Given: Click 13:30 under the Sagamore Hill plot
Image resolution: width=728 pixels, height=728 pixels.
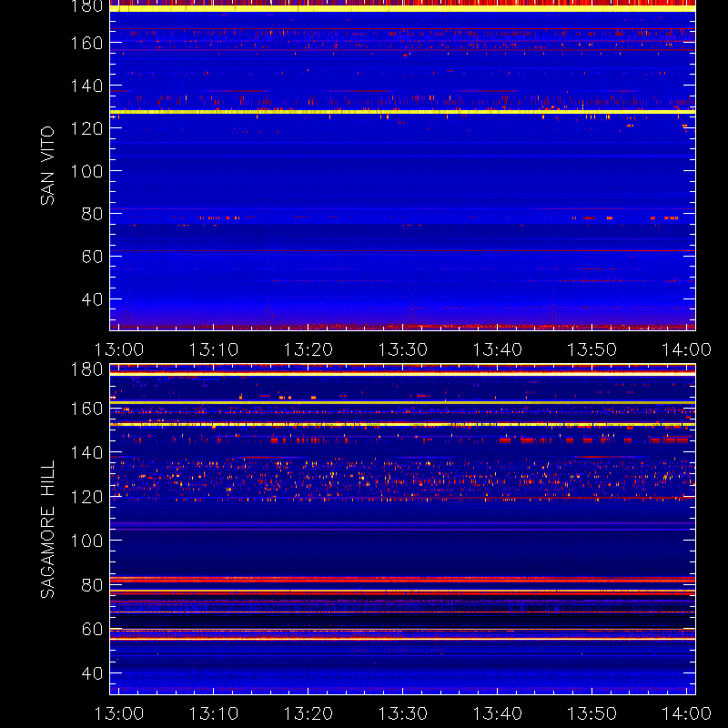Looking at the screenshot, I should 403,713.
